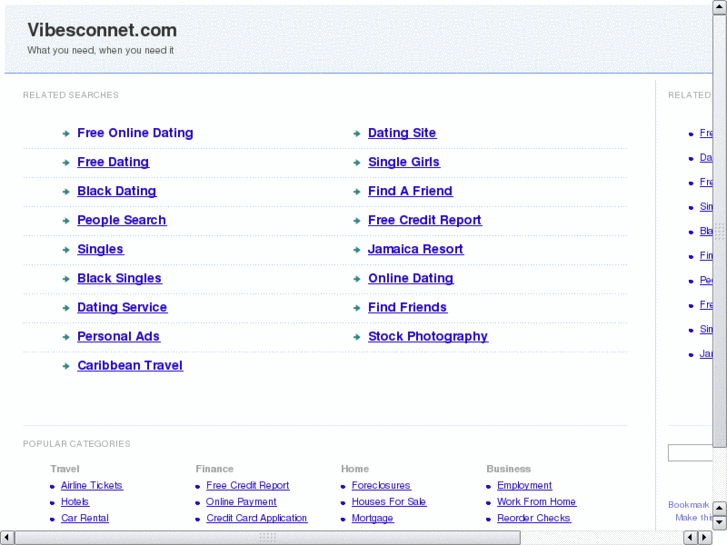
Task: Click the vertical scrollbar thumb
Action: tap(720, 231)
